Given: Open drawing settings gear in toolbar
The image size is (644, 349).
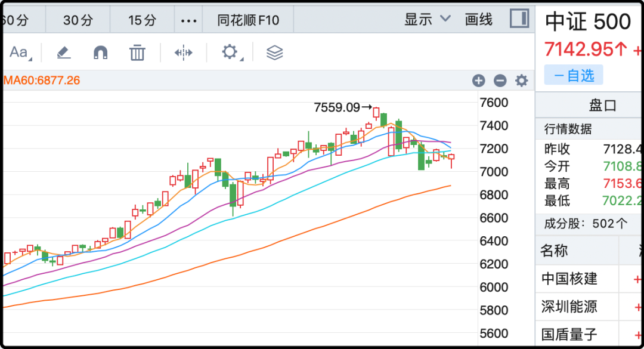Looking at the screenshot, I should click(x=231, y=52).
